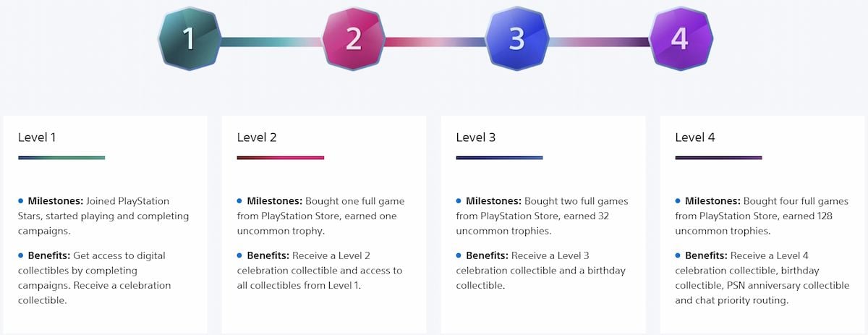The image size is (868, 335).
Task: Click the Level 2 card heading
Action: click(257, 137)
